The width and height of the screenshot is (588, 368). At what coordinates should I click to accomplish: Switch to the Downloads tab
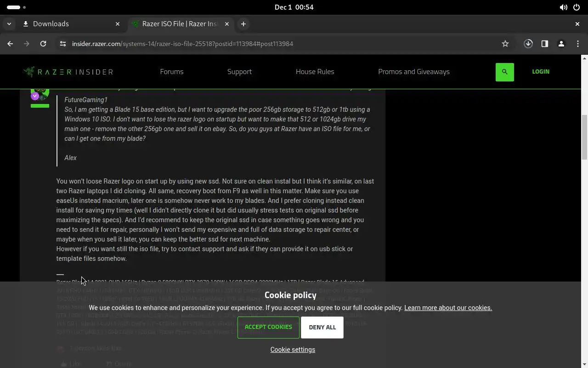coord(71,24)
